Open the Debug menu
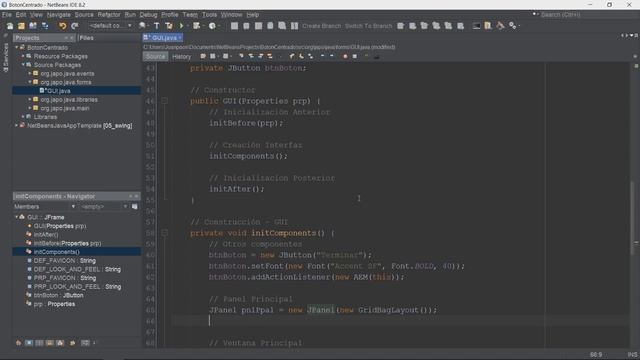The image size is (640, 360). pos(148,15)
